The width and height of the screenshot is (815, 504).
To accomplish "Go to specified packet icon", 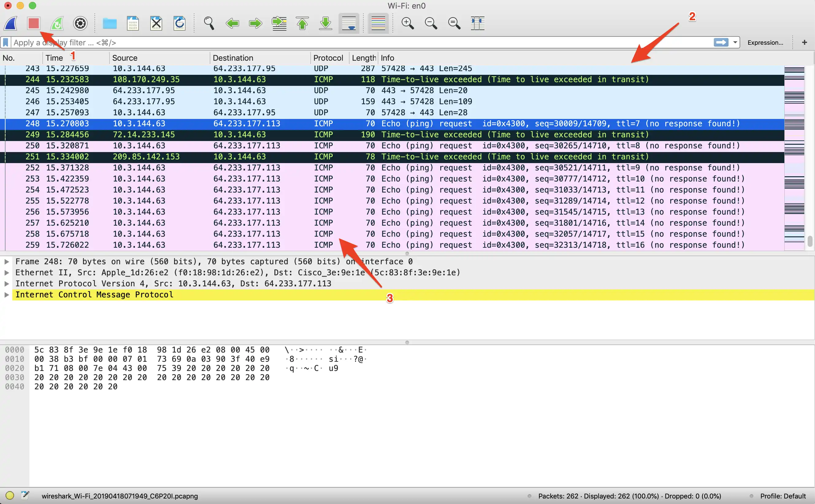I will pyautogui.click(x=279, y=23).
